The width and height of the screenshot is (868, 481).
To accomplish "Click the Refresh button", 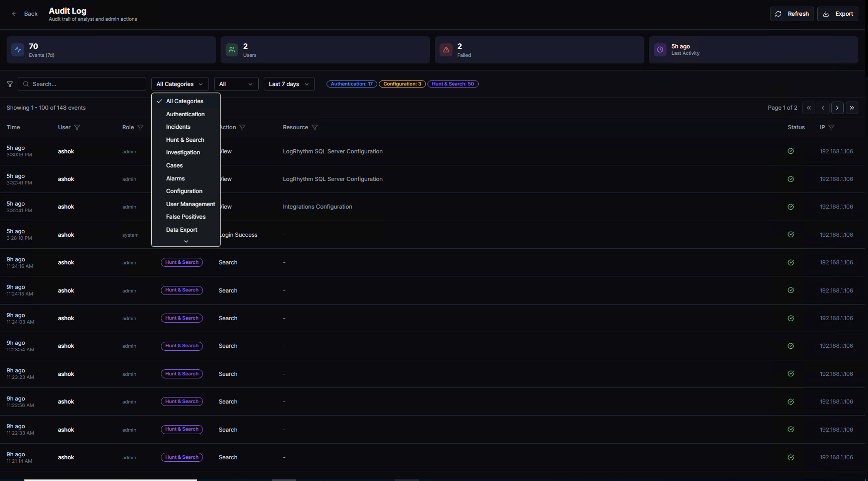I will tap(792, 14).
